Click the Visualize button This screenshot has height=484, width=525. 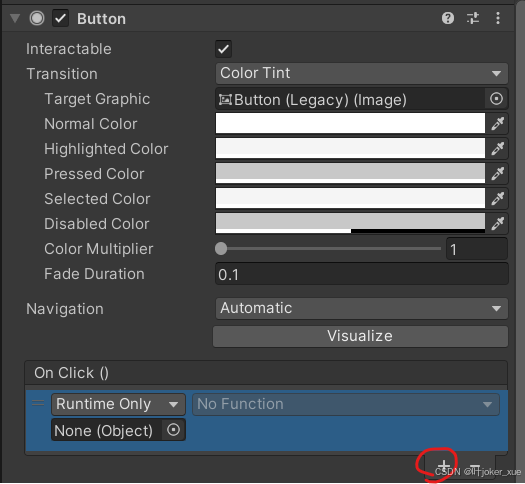coord(360,336)
